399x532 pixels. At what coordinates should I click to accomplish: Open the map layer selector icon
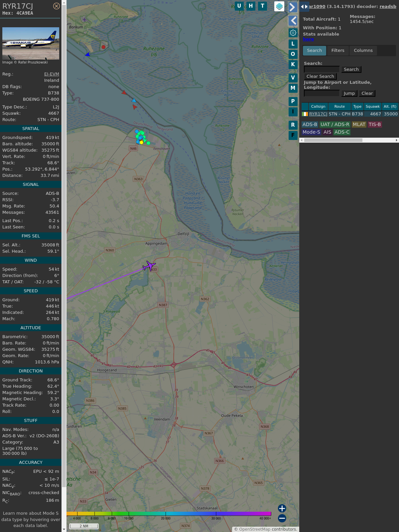[279, 6]
